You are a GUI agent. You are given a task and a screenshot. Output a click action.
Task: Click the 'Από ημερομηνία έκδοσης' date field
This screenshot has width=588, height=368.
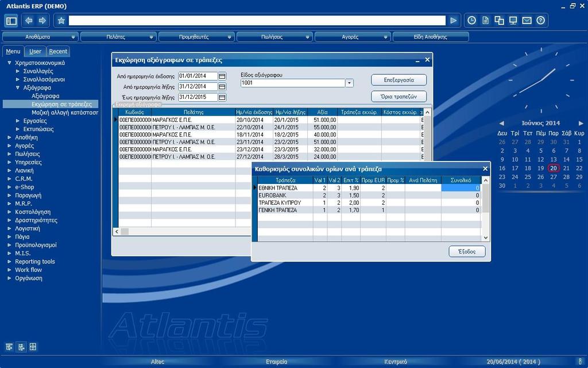click(x=198, y=76)
